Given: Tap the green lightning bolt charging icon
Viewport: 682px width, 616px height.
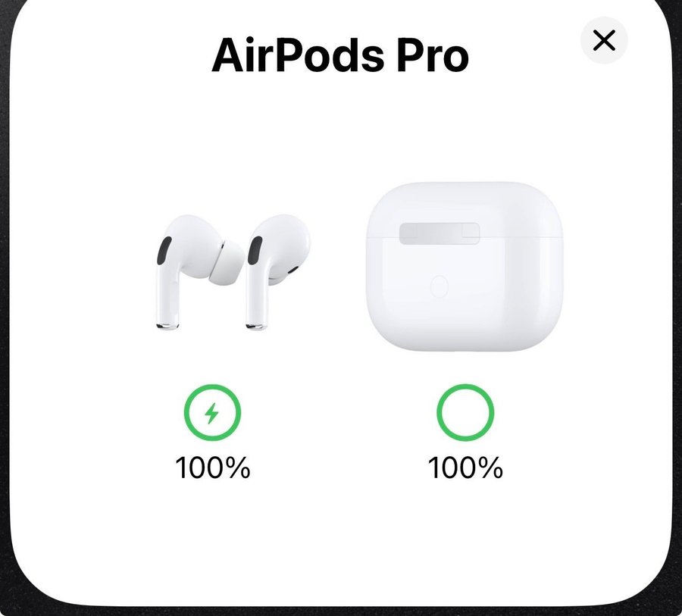Looking at the screenshot, I should [212, 412].
